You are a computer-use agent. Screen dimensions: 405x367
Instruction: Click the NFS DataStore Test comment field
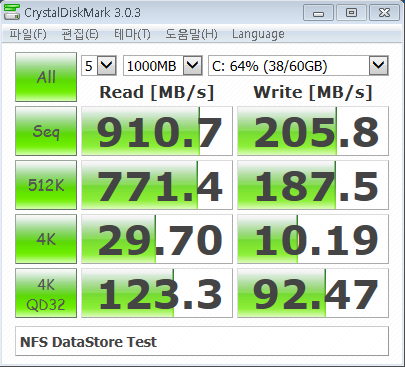pyautogui.click(x=202, y=341)
